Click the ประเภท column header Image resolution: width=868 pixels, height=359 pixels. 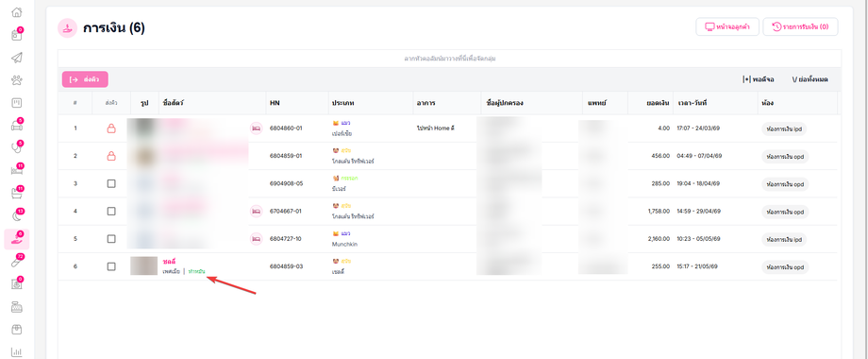click(x=342, y=103)
